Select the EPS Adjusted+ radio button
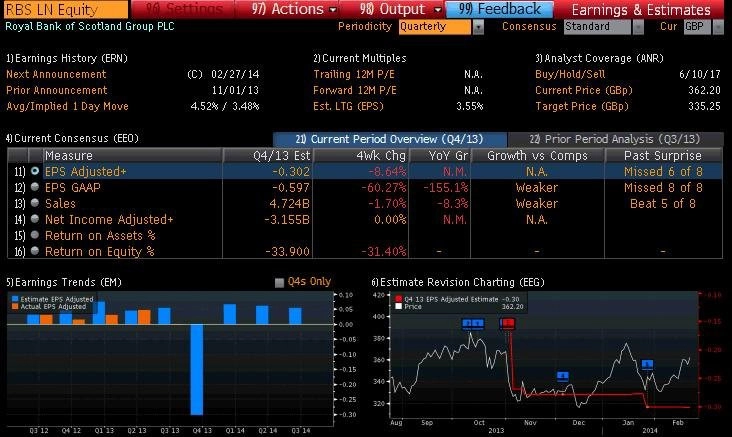Viewport: 732px width, 437px height. point(35,171)
